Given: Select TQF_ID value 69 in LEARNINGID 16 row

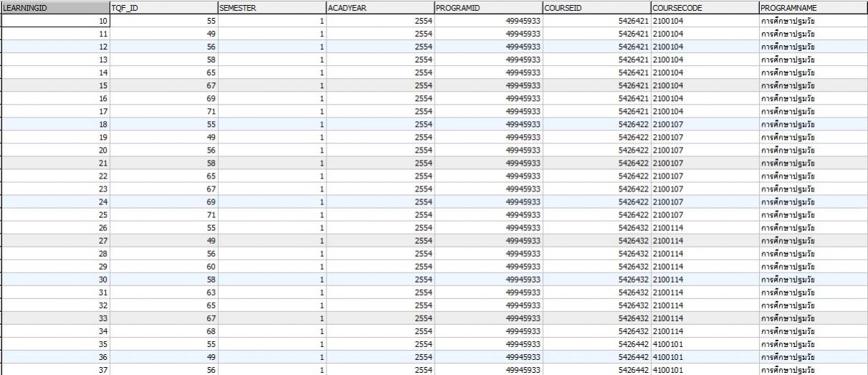Looking at the screenshot, I should coord(163,98).
